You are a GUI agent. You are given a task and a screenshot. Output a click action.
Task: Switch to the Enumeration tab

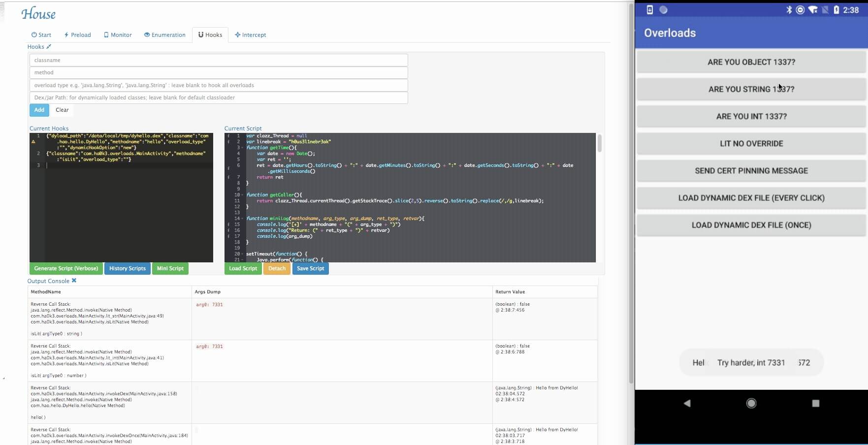pos(164,35)
